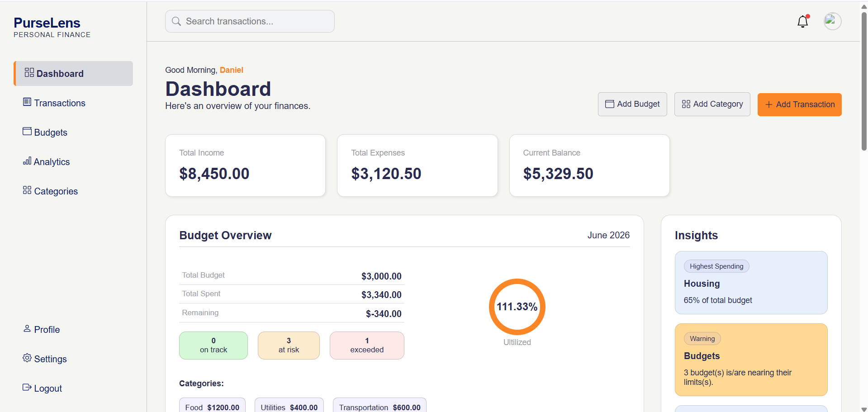The image size is (868, 412).
Task: Focus the Search transactions input field
Action: tap(250, 21)
